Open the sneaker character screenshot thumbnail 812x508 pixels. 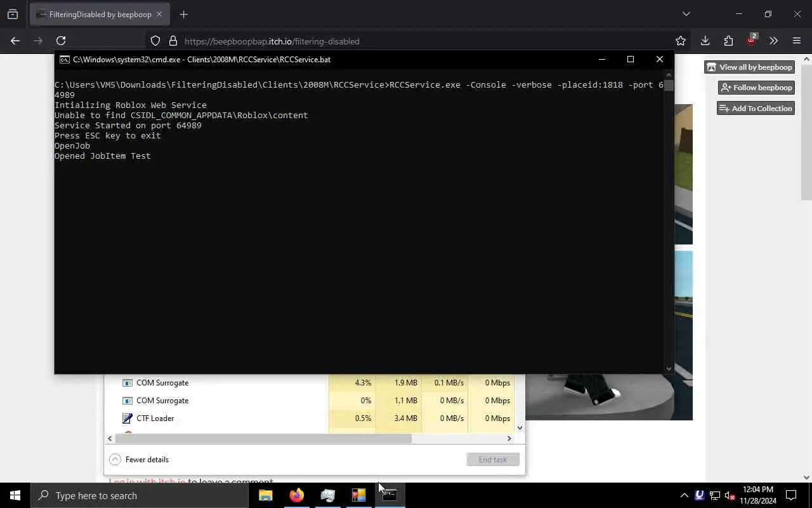click(x=609, y=397)
